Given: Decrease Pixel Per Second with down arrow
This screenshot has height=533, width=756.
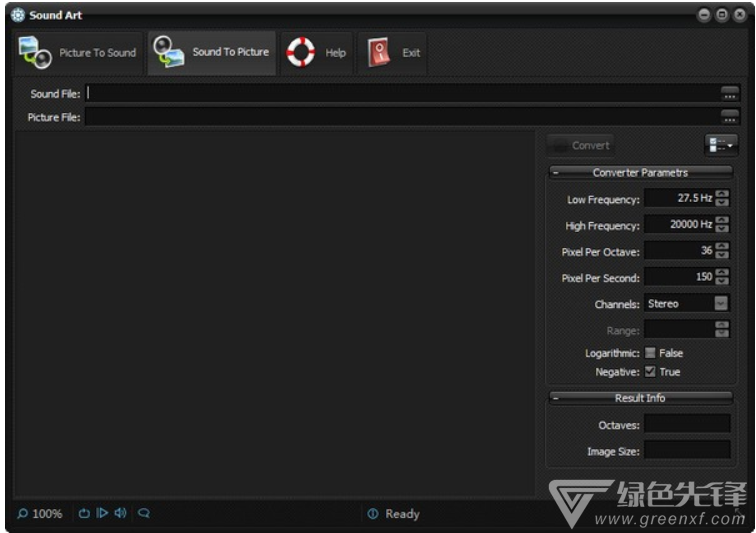Looking at the screenshot, I should point(722,280).
